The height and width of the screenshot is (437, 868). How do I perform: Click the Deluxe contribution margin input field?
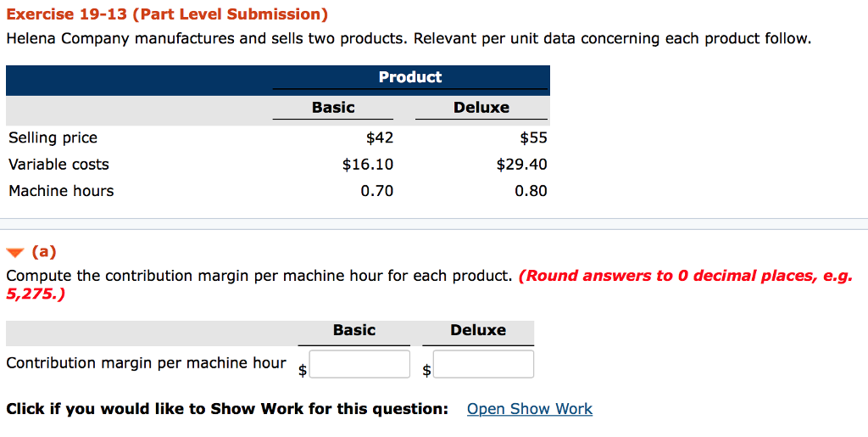coord(483,364)
